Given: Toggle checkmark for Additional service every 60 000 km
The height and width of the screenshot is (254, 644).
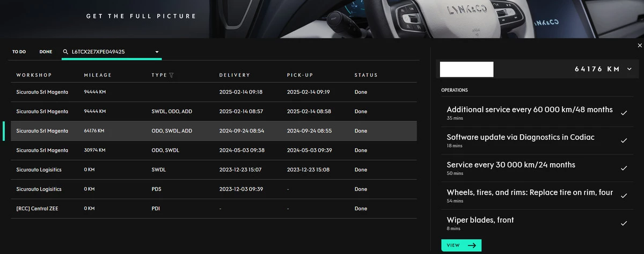Looking at the screenshot, I should (623, 113).
